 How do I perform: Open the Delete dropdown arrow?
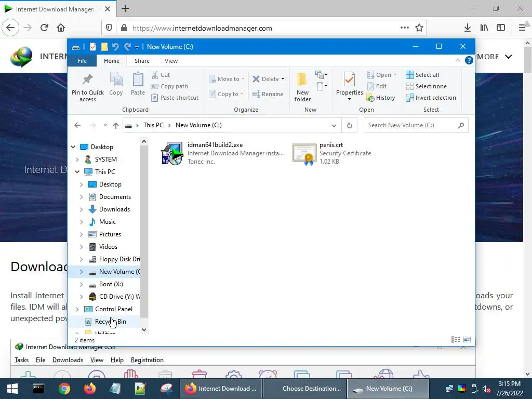(x=283, y=79)
